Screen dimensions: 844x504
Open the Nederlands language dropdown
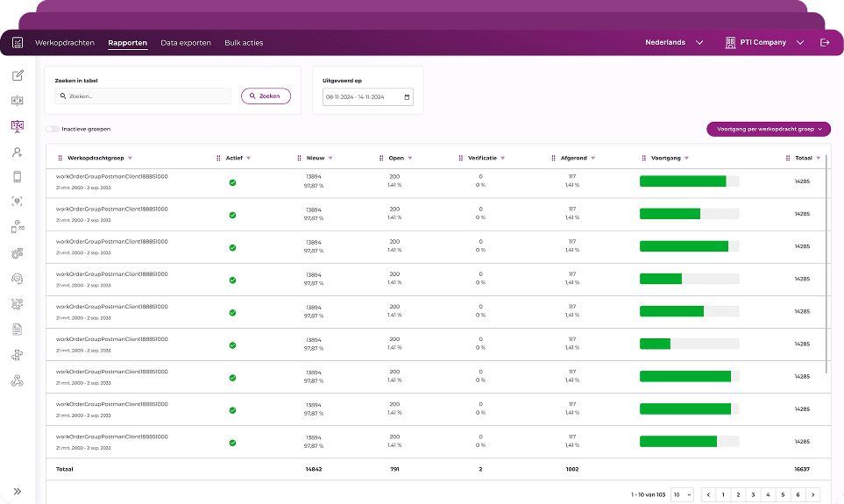[674, 43]
